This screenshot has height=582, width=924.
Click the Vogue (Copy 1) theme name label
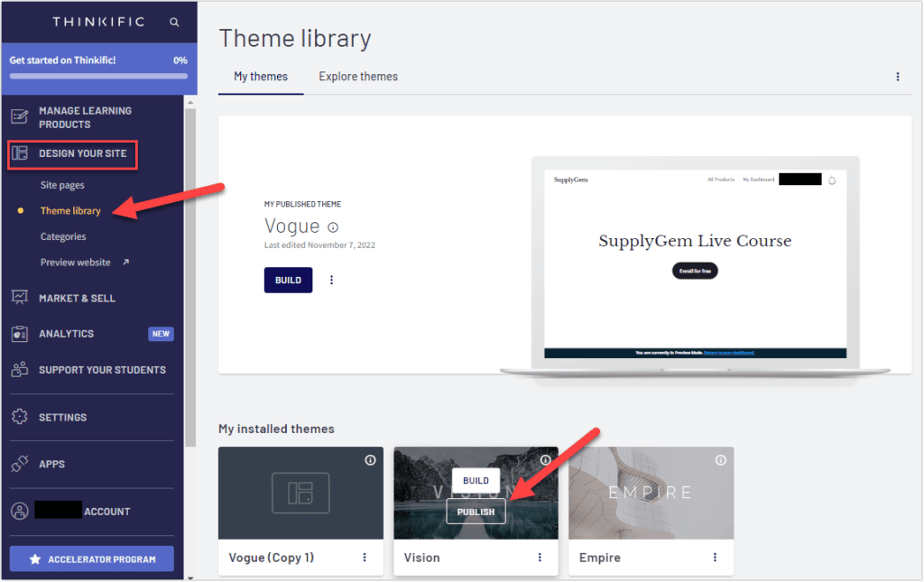point(271,558)
